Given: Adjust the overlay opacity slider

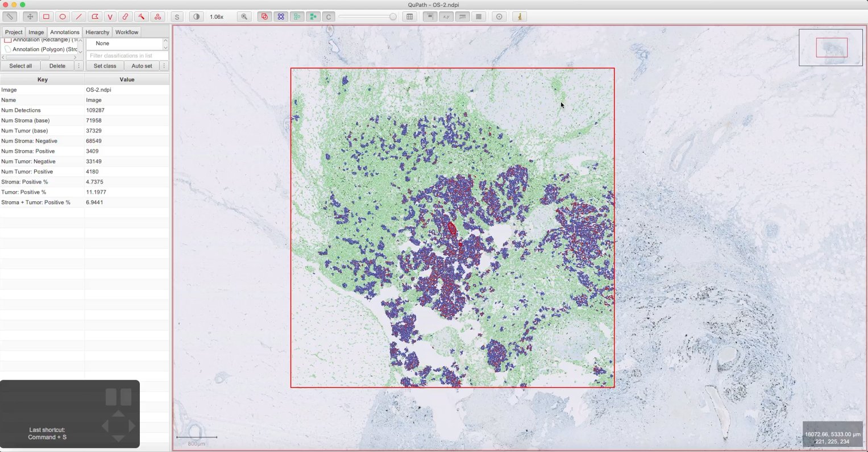Looking at the screenshot, I should pos(368,16).
